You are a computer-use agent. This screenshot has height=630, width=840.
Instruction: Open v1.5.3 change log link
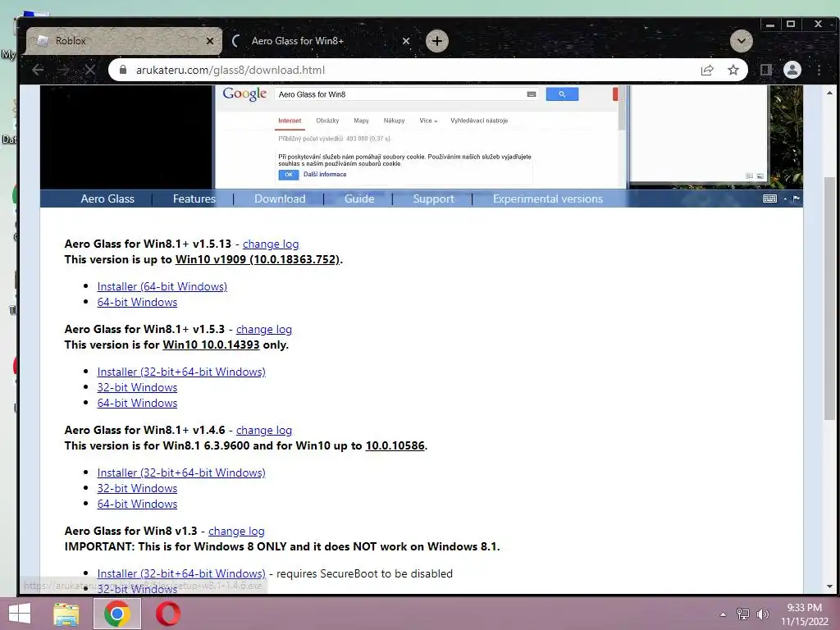(264, 330)
